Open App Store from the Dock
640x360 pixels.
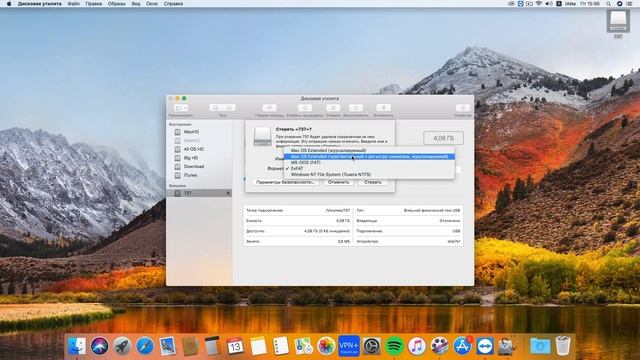coord(462,346)
